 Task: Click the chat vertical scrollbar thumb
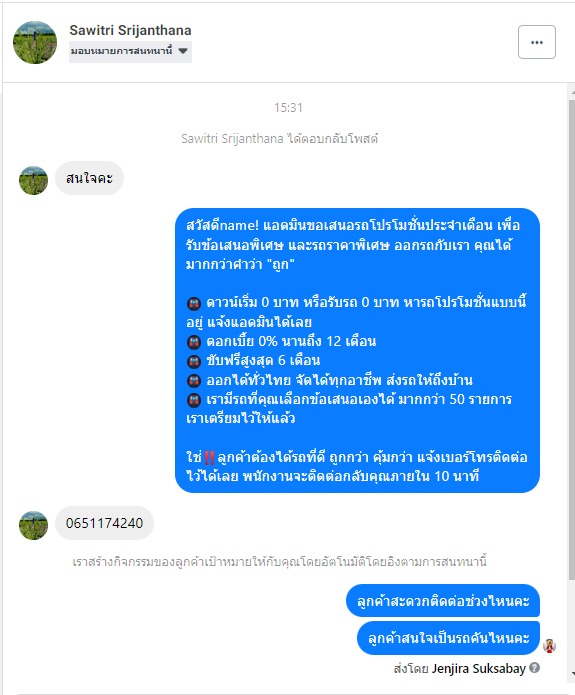pos(571,339)
